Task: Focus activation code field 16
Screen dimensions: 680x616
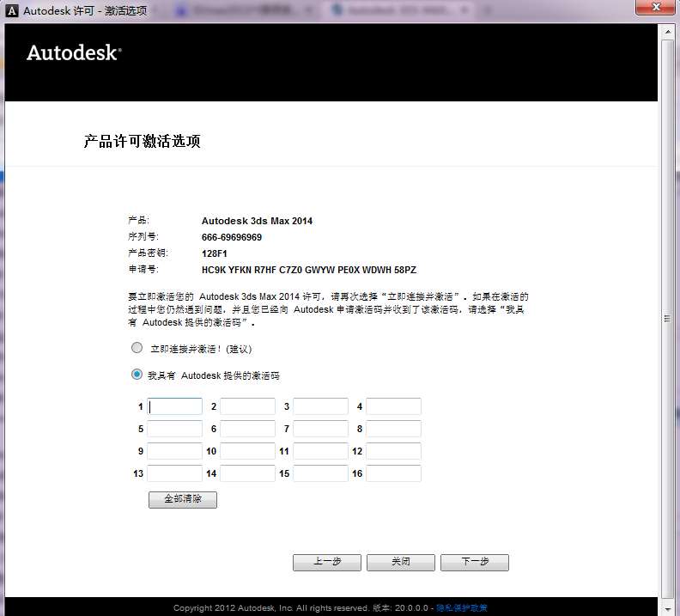Action: [x=393, y=473]
